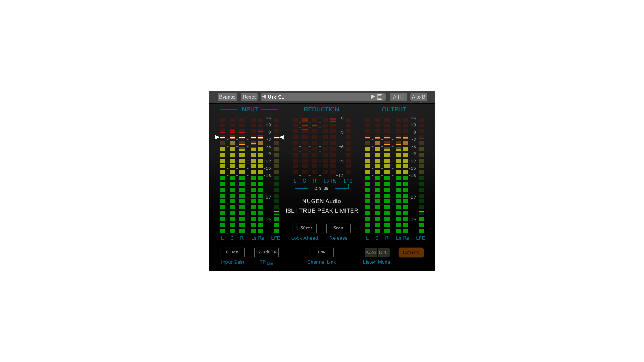644x362 pixels.
Task: Click the Look Ahead label
Action: coord(304,238)
